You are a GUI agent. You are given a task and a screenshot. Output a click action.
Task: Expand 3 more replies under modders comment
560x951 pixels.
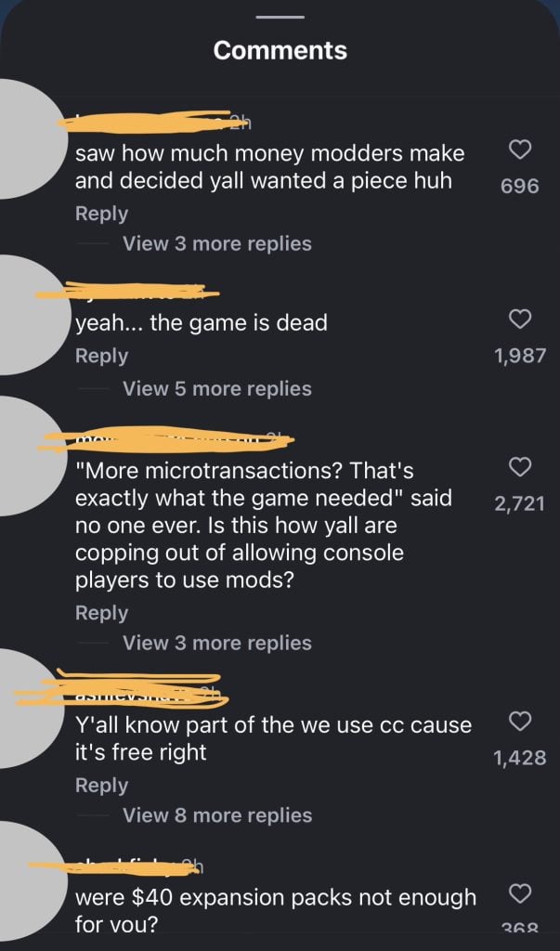pyautogui.click(x=217, y=243)
